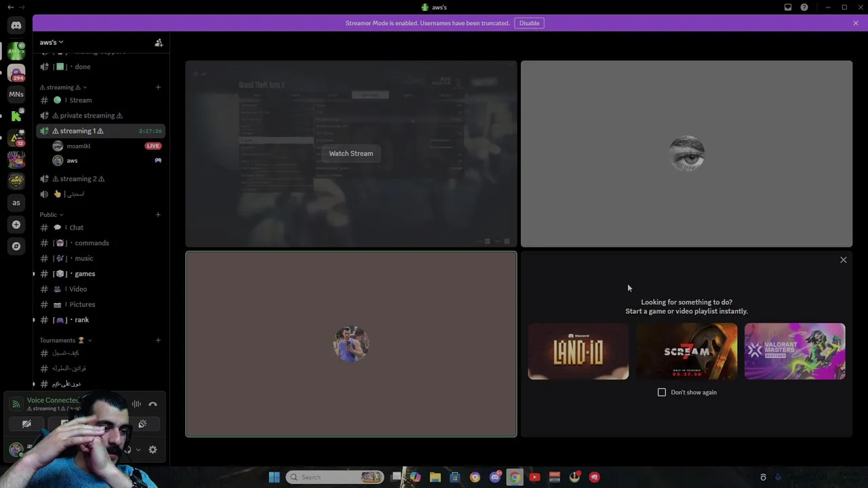
Task: Select the eye avatar video tile
Action: pos(686,154)
